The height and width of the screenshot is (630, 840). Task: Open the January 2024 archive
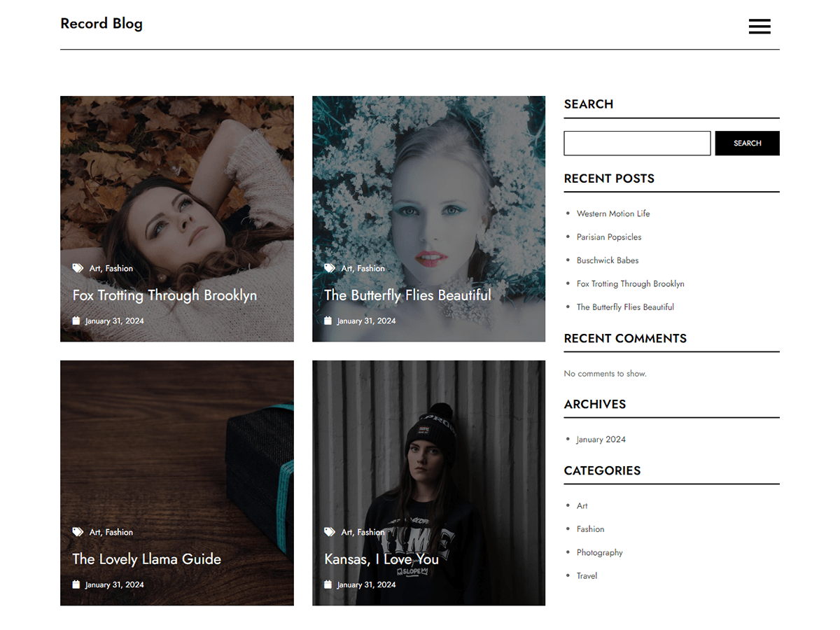click(x=601, y=439)
